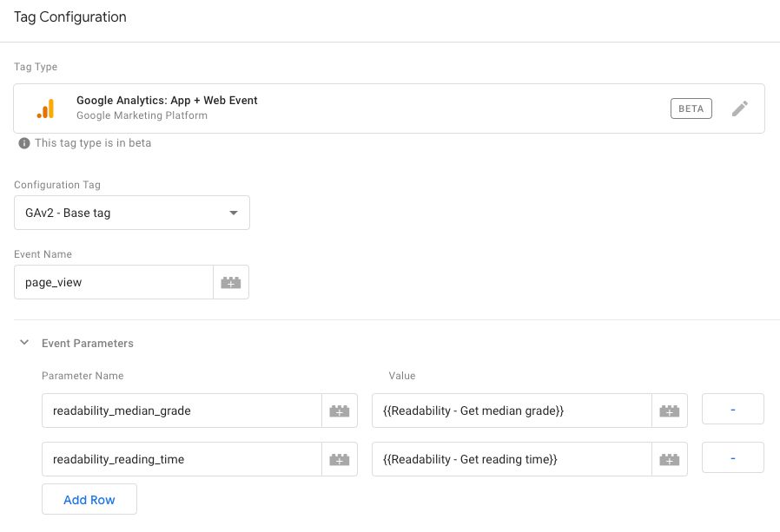Click the Tag Configuration heading
The image size is (780, 532).
(x=70, y=16)
